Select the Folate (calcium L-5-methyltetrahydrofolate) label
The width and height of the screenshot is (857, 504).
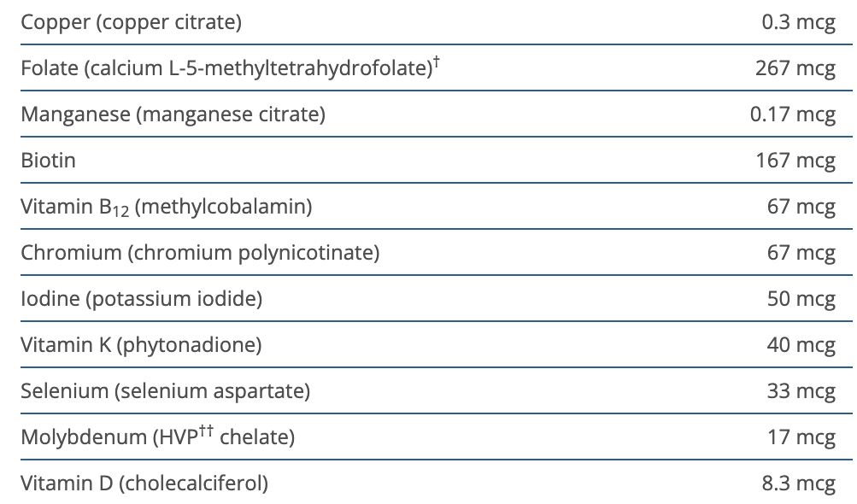pyautogui.click(x=223, y=68)
